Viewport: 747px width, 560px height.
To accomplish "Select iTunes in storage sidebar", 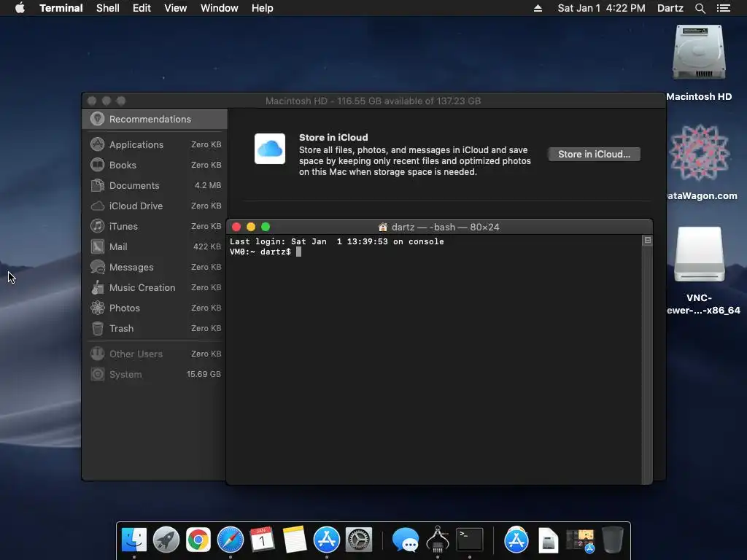I will tap(155, 226).
